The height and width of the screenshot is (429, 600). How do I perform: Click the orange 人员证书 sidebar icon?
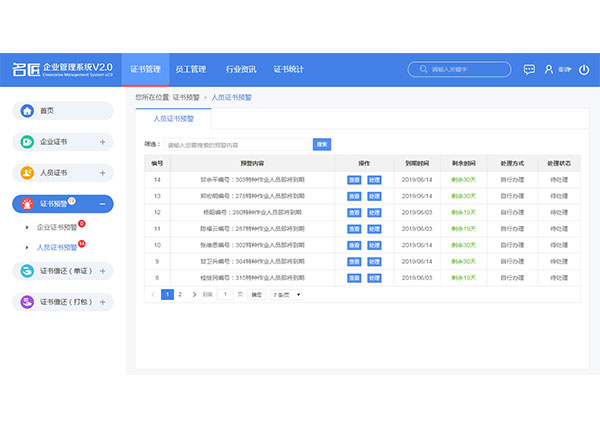coord(27,173)
